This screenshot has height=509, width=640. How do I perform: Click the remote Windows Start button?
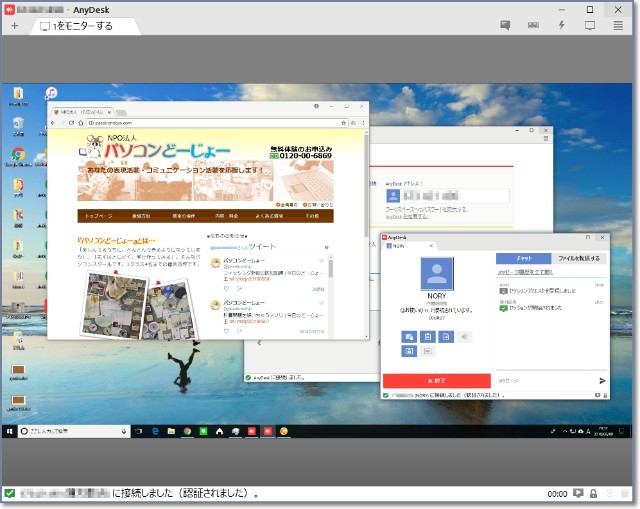(x=10, y=431)
